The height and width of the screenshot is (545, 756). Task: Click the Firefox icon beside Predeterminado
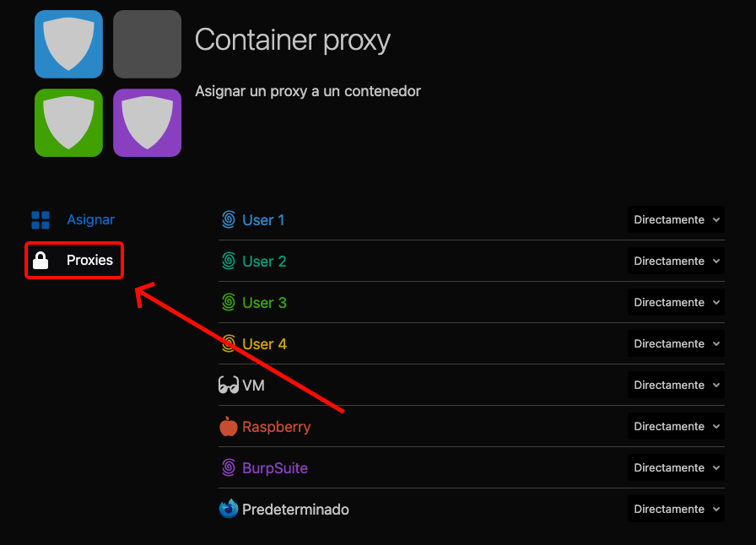coord(228,509)
